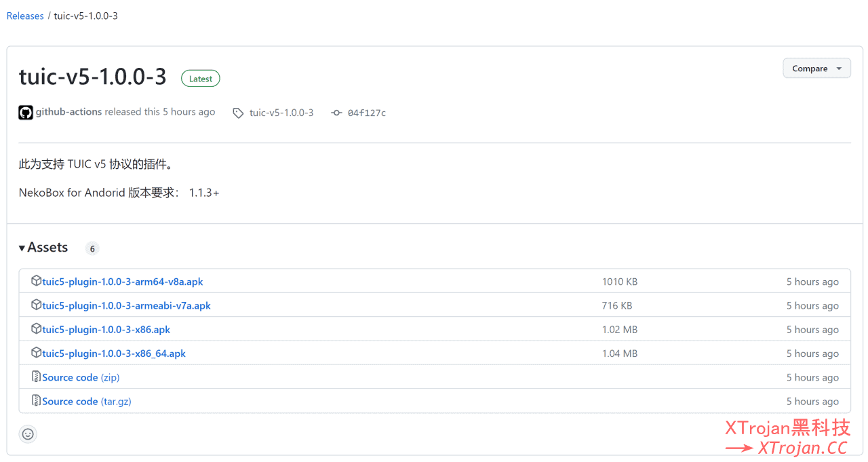The width and height of the screenshot is (868, 462).
Task: Click the github-actions avatar icon
Action: tap(25, 113)
